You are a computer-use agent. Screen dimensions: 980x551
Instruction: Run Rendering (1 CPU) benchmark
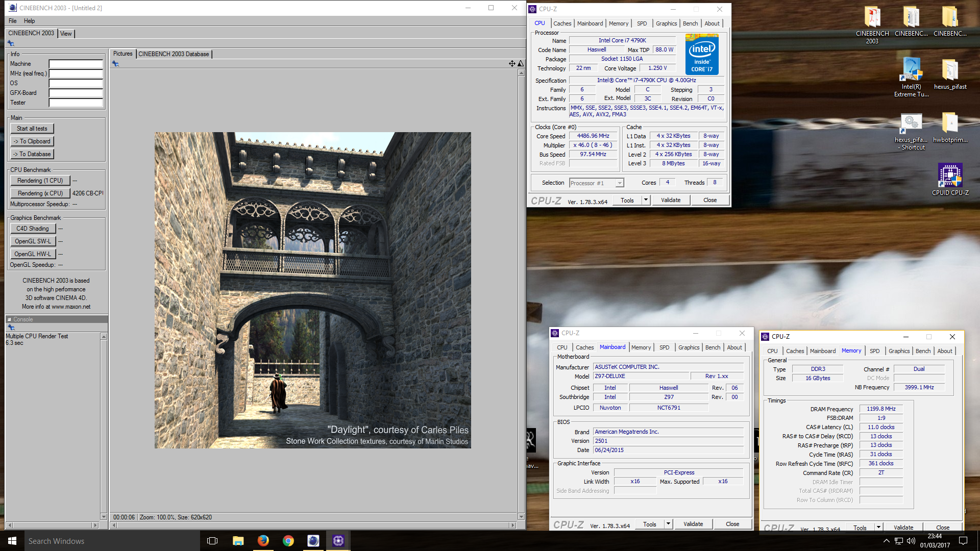point(40,181)
